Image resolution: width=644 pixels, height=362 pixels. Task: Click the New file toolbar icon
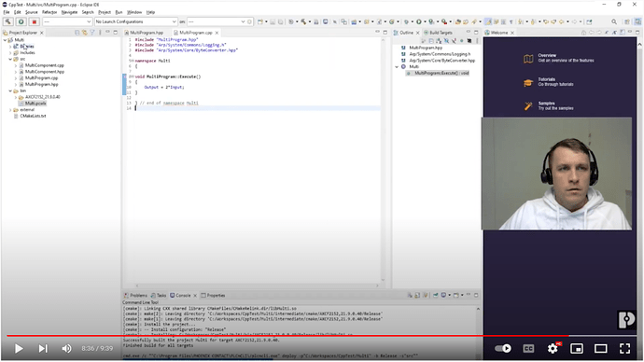[x=260, y=21]
